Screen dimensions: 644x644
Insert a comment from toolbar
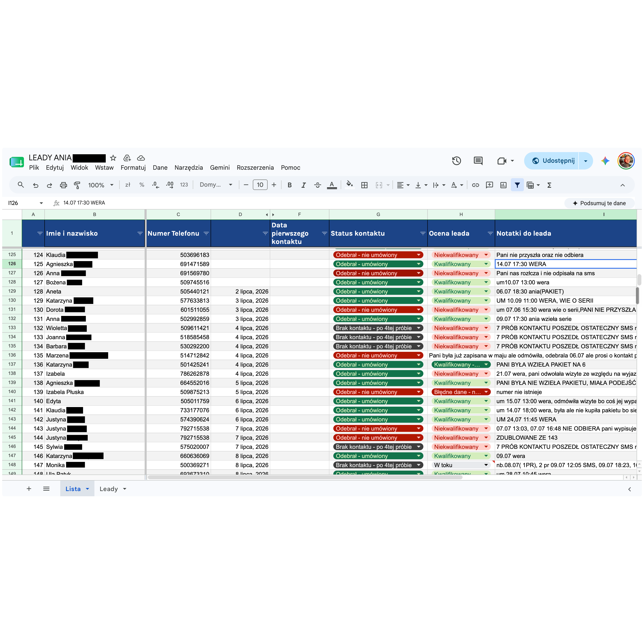[489, 185]
